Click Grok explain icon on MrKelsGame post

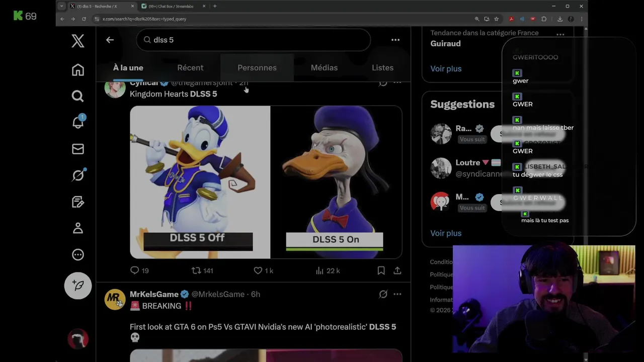tap(383, 294)
